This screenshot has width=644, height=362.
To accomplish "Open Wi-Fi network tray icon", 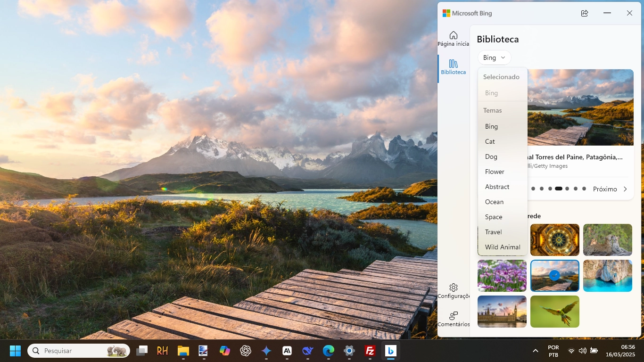I will 571,351.
